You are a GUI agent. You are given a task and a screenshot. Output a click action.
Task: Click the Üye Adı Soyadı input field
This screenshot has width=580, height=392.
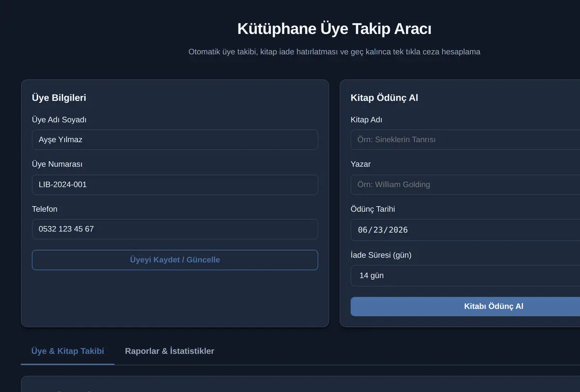pos(175,140)
